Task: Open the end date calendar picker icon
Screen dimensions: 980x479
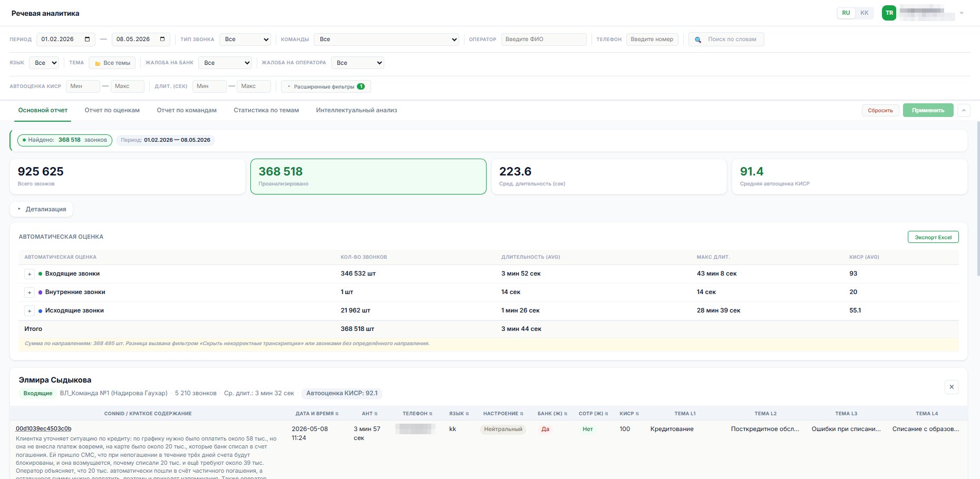Action: pyautogui.click(x=162, y=39)
